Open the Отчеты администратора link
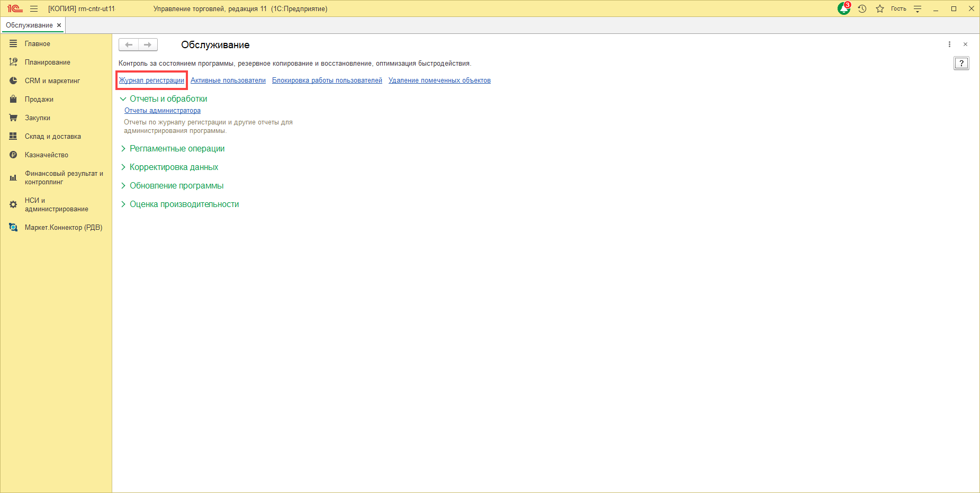 click(163, 110)
